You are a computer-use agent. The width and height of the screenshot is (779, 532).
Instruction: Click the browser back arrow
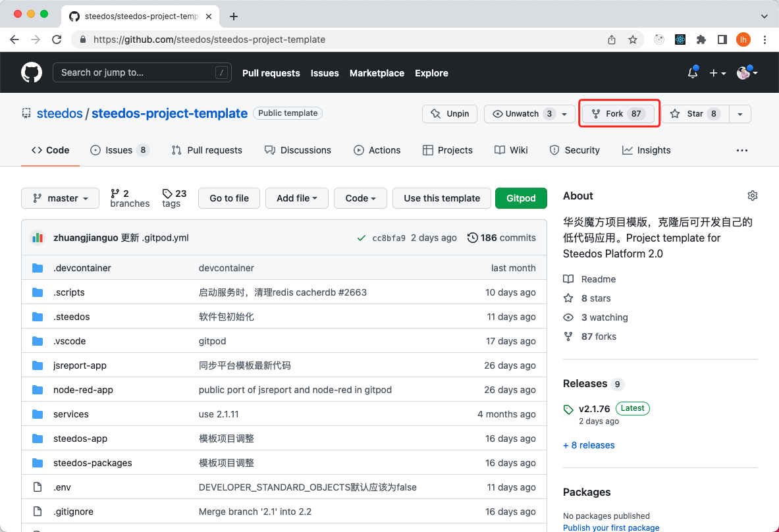(x=14, y=40)
